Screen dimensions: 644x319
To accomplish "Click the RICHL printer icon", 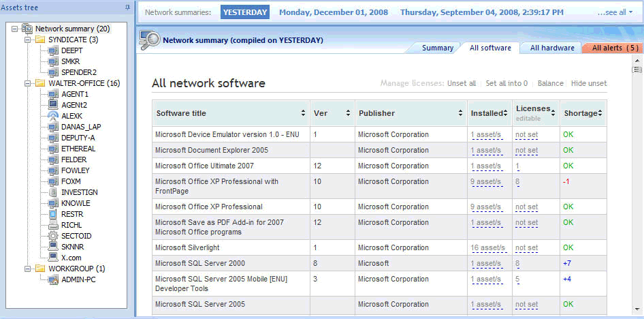I will click(53, 225).
